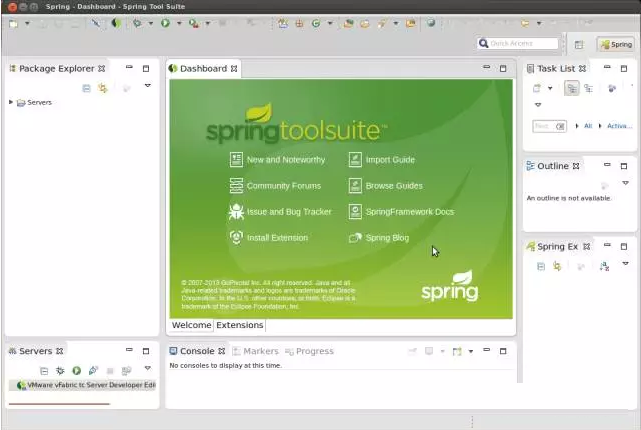Select VMware vFabric tc Server in Servers view

coord(82,385)
